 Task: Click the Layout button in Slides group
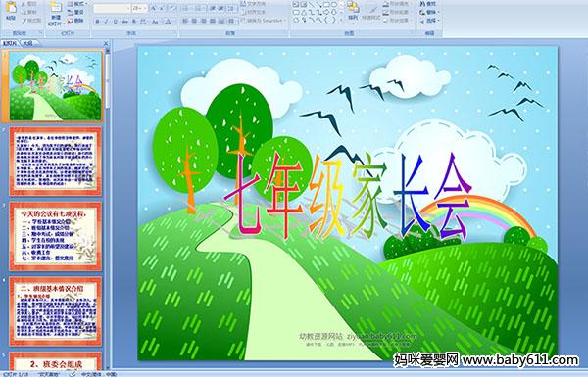(x=76, y=4)
